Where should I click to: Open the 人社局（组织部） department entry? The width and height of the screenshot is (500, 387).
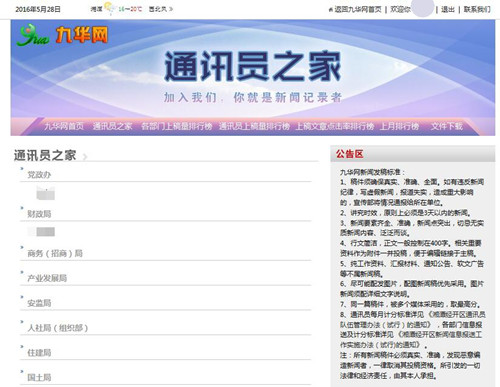[58, 328]
